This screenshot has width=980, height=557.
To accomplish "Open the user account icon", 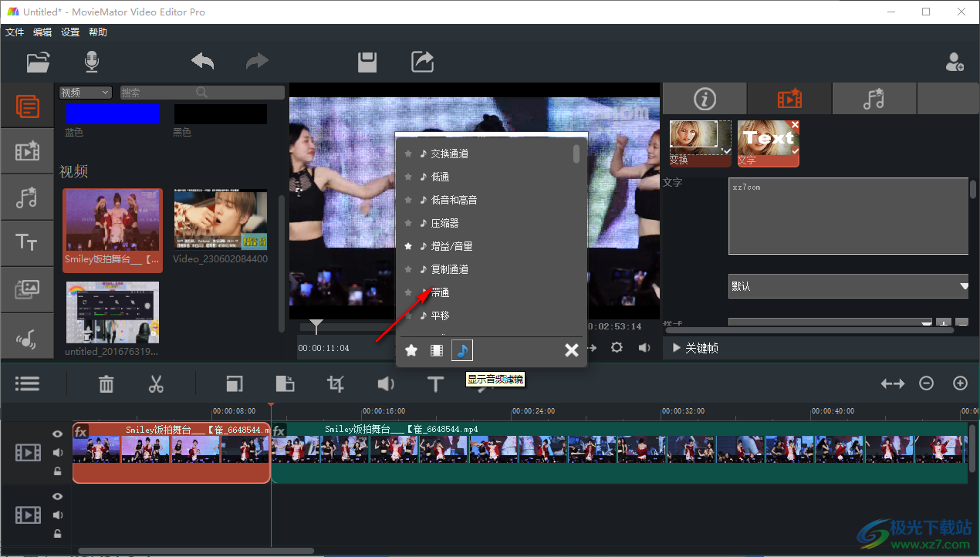I will tap(955, 62).
